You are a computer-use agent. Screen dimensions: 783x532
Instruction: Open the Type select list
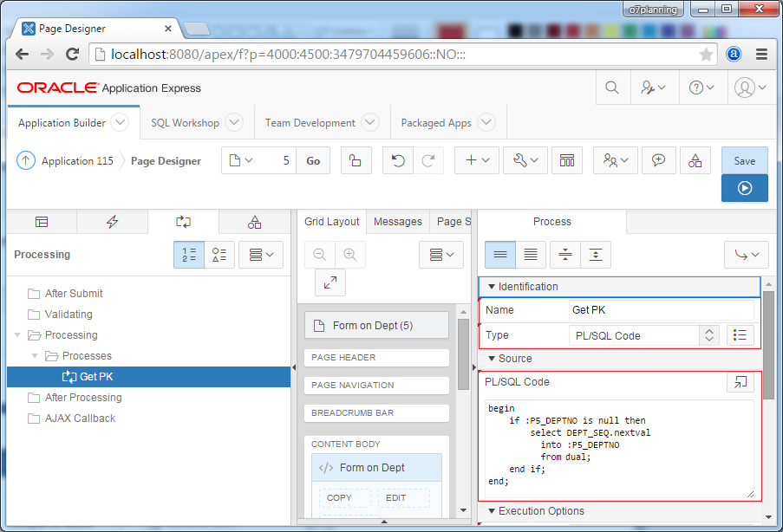(x=643, y=335)
